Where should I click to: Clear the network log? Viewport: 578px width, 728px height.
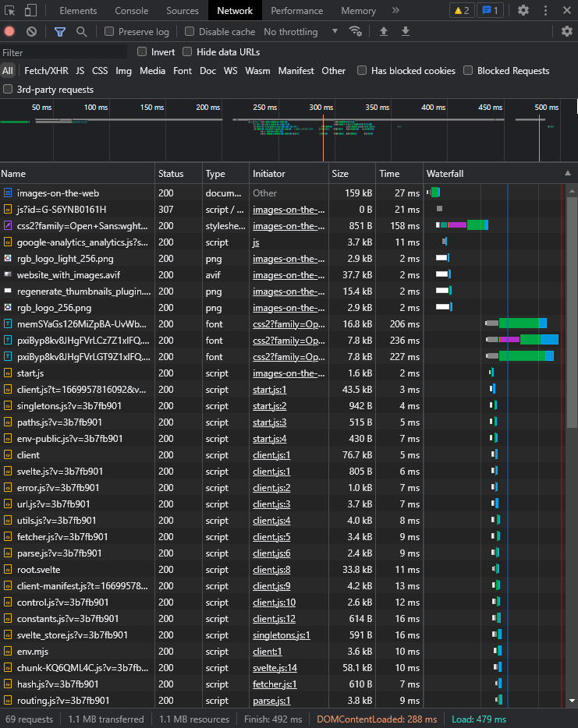(31, 32)
